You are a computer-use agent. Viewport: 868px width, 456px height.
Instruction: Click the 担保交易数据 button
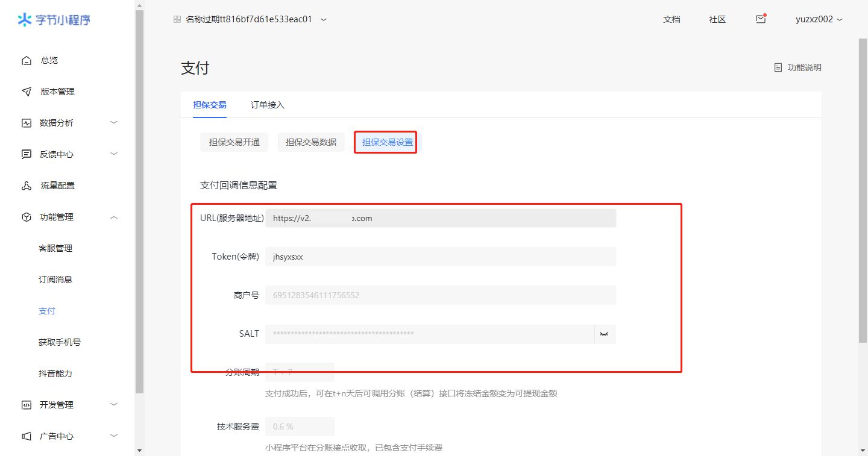pos(311,142)
